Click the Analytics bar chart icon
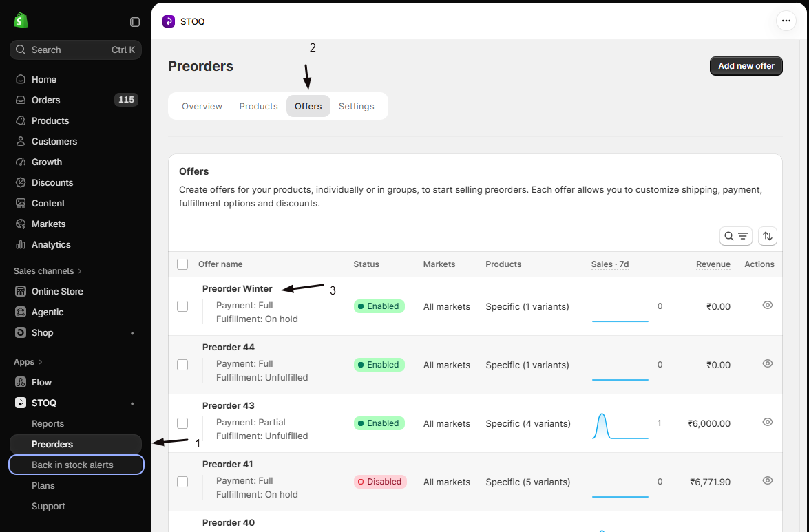 point(21,244)
